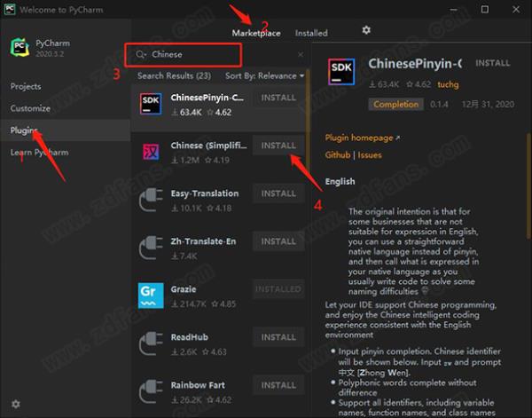Image resolution: width=532 pixels, height=418 pixels.
Task: Select Easy-Translation plugin name
Action: pos(205,193)
